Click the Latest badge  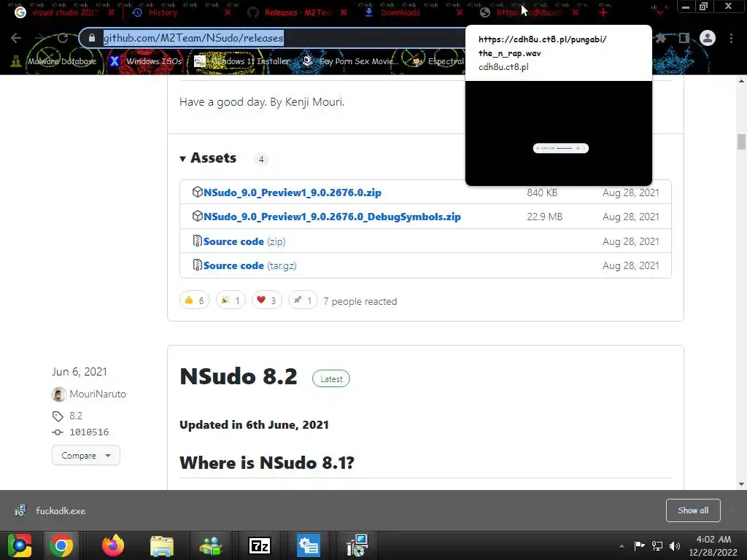pyautogui.click(x=331, y=379)
